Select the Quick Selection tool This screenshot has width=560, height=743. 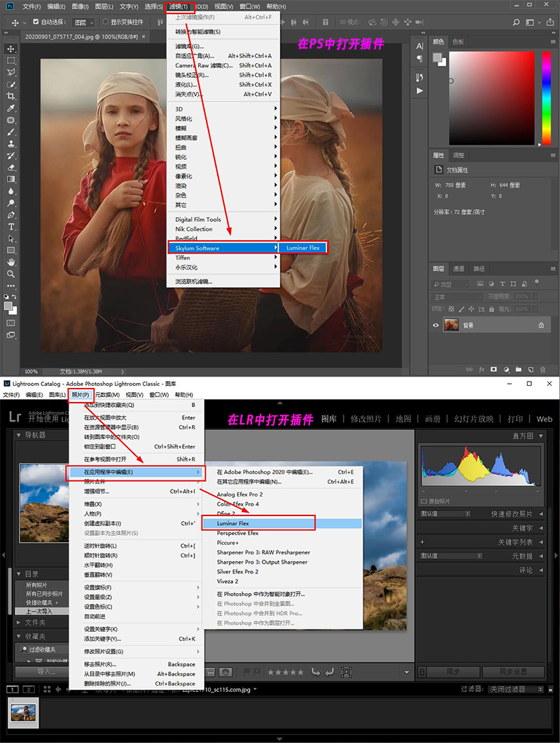pos(11,84)
